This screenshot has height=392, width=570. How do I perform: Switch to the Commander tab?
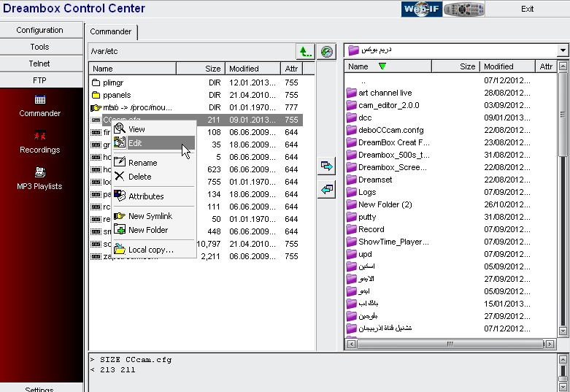point(110,31)
